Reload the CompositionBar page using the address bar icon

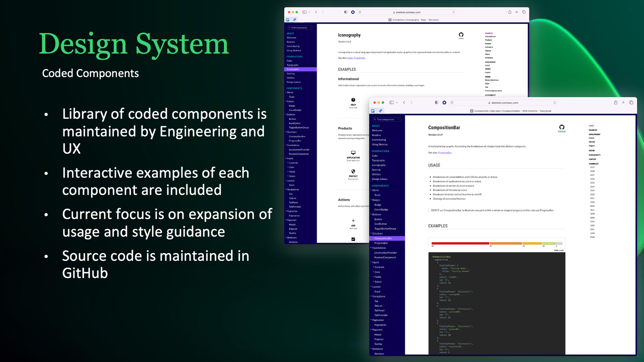(x=554, y=103)
